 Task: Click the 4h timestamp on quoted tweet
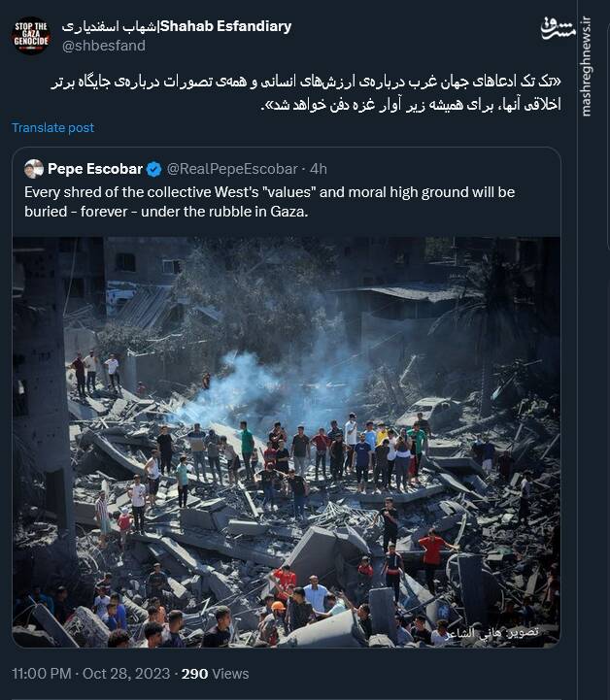[x=319, y=169]
